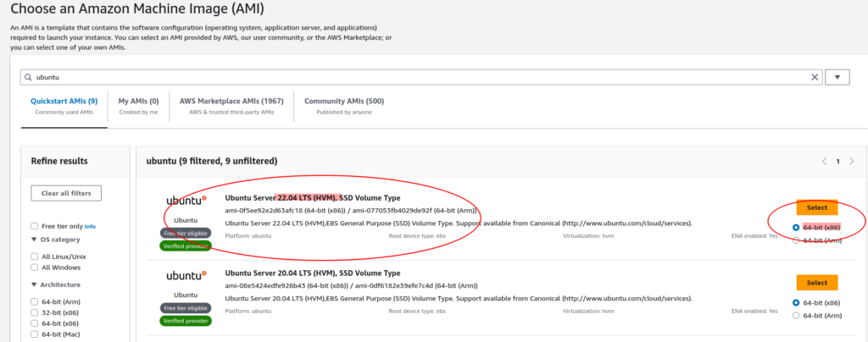Click Ubuntu Server 22.04 LTS title
The image size is (868, 342).
click(x=312, y=198)
